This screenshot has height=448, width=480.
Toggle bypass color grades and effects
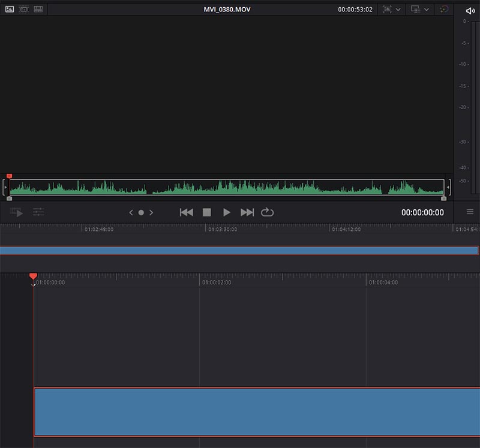click(444, 9)
